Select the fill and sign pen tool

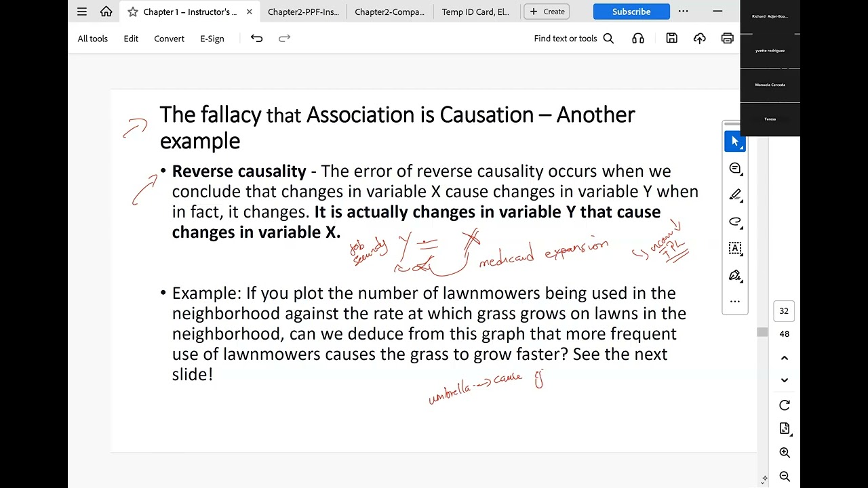pyautogui.click(x=734, y=275)
